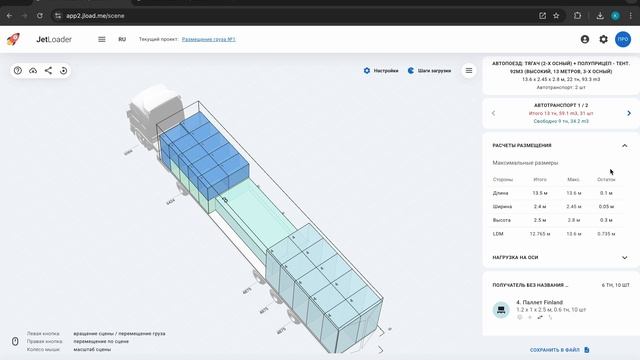Click the blue ПРО subscription badge
The width and height of the screenshot is (640, 360).
point(623,39)
